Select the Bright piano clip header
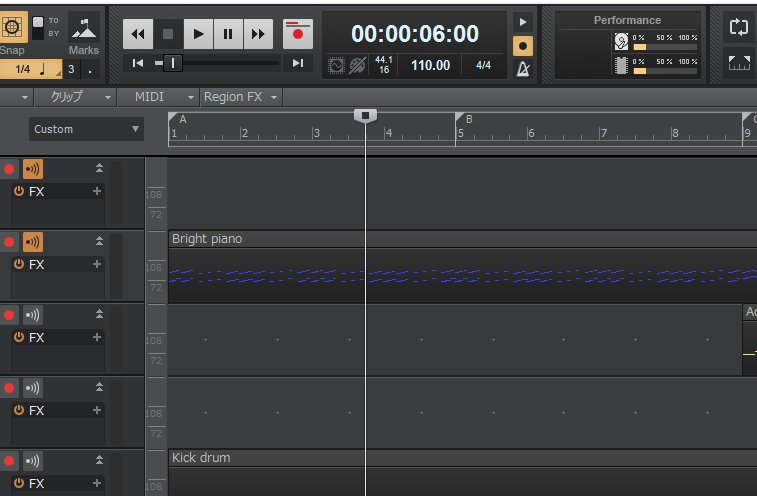 click(x=463, y=239)
